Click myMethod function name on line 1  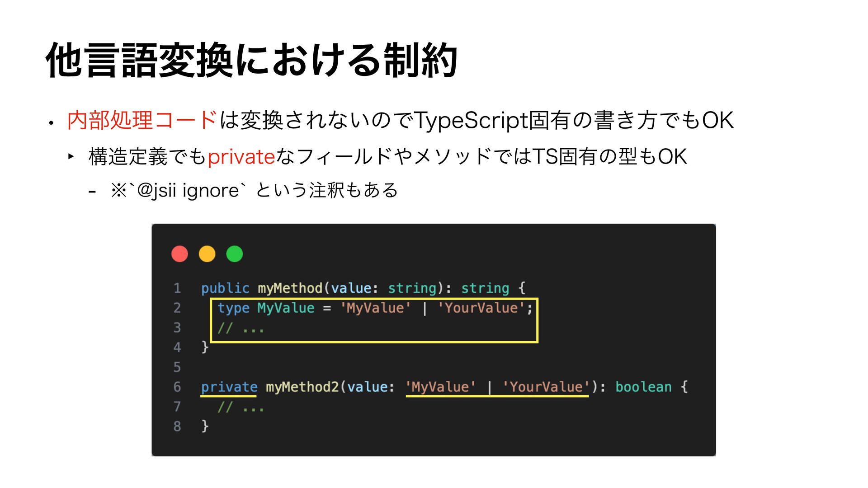click(x=290, y=288)
